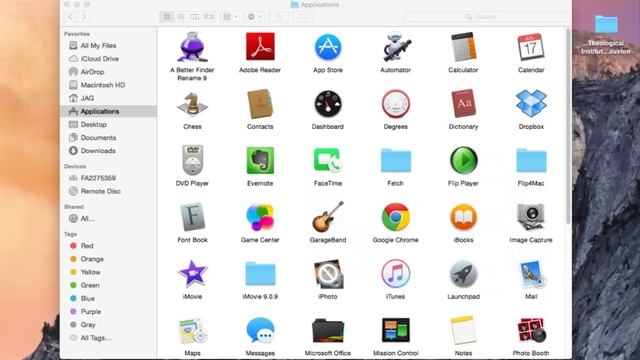640x360 pixels.
Task: Click the Launchpad icon
Action: coord(463,273)
